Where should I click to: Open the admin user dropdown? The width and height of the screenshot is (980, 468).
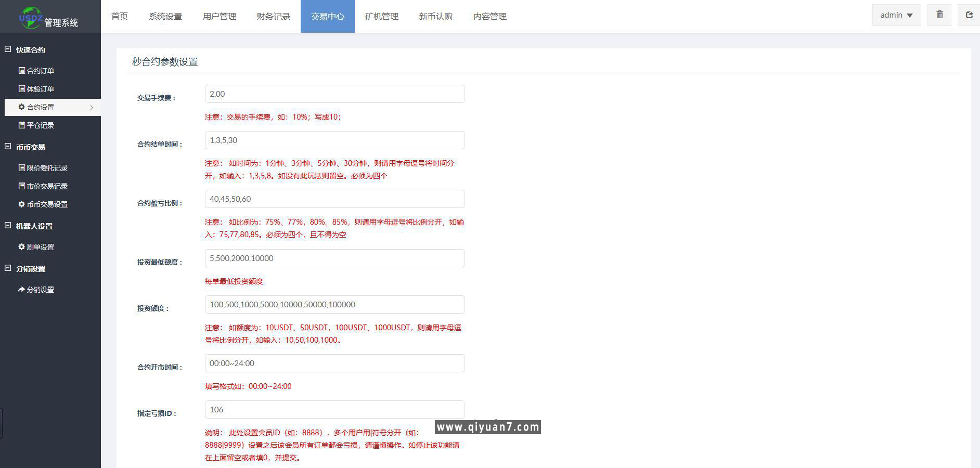(896, 15)
